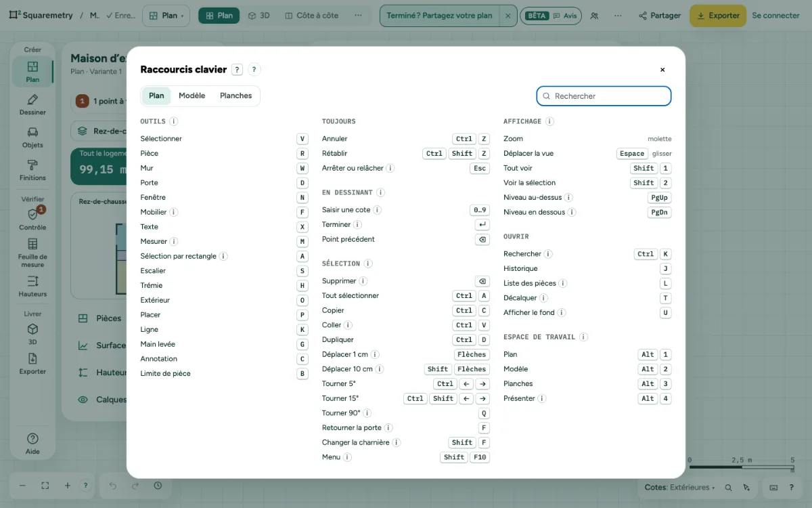812x508 pixels.
Task: Click the Partager button
Action: coord(660,16)
